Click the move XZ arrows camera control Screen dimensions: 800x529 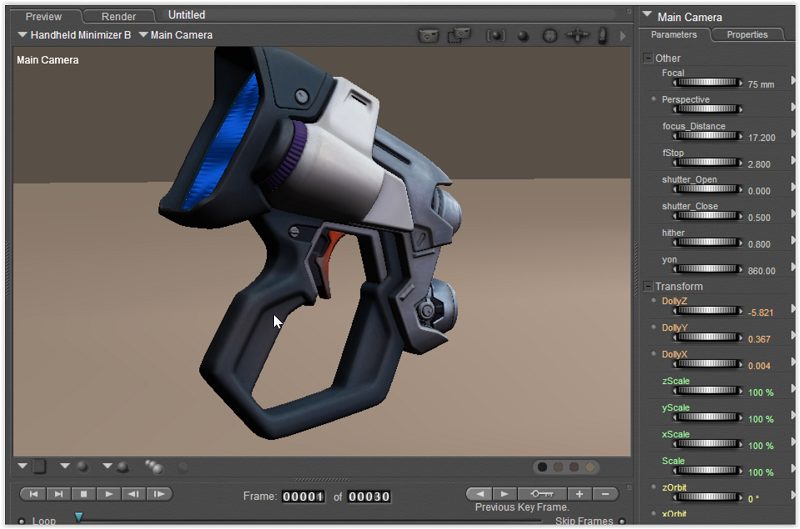pyautogui.click(x=577, y=36)
